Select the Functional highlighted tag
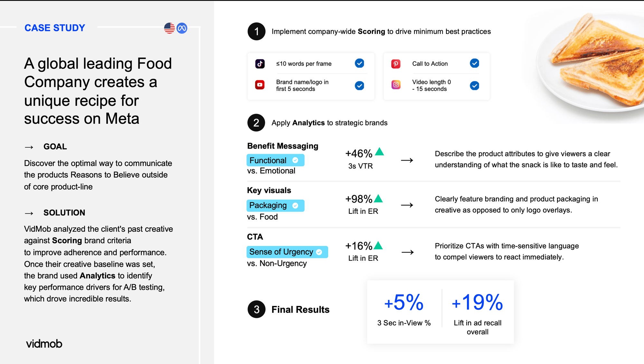 coord(275,160)
